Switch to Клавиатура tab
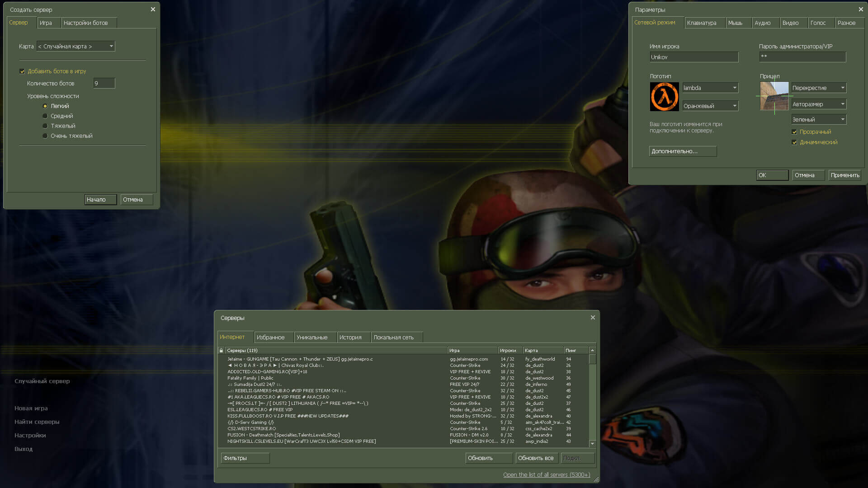 click(x=705, y=23)
